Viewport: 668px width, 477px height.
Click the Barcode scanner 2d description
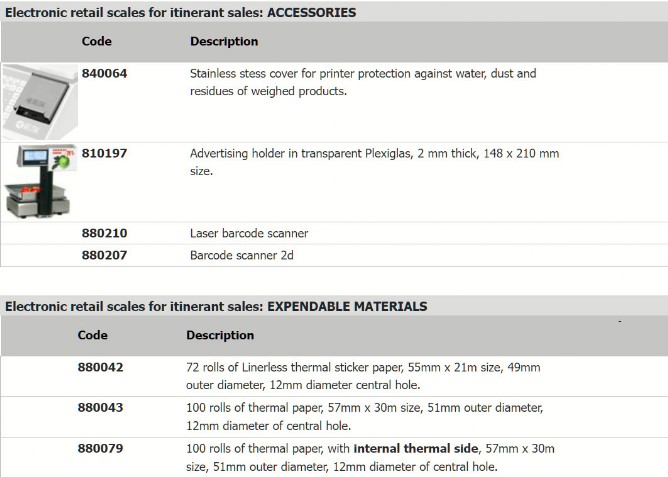(242, 255)
